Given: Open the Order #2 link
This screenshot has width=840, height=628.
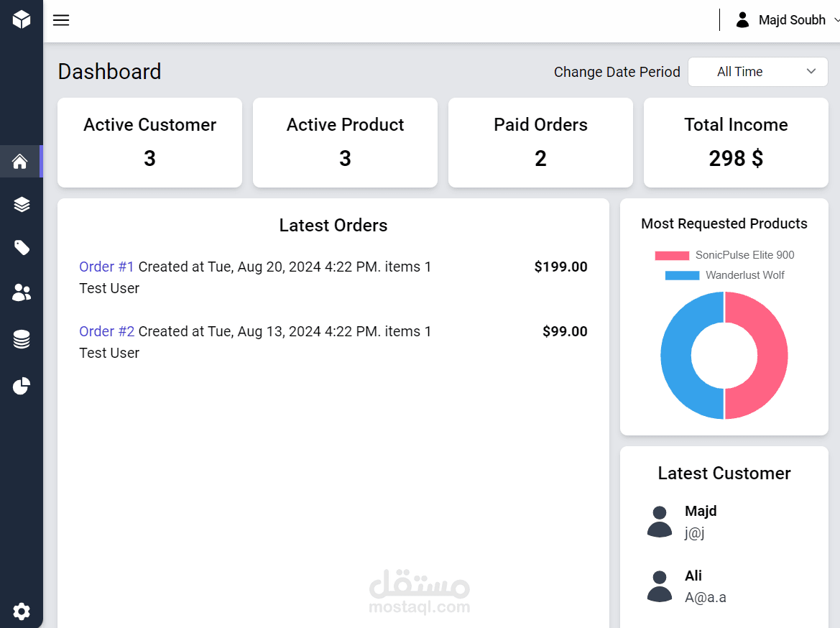Looking at the screenshot, I should [106, 331].
